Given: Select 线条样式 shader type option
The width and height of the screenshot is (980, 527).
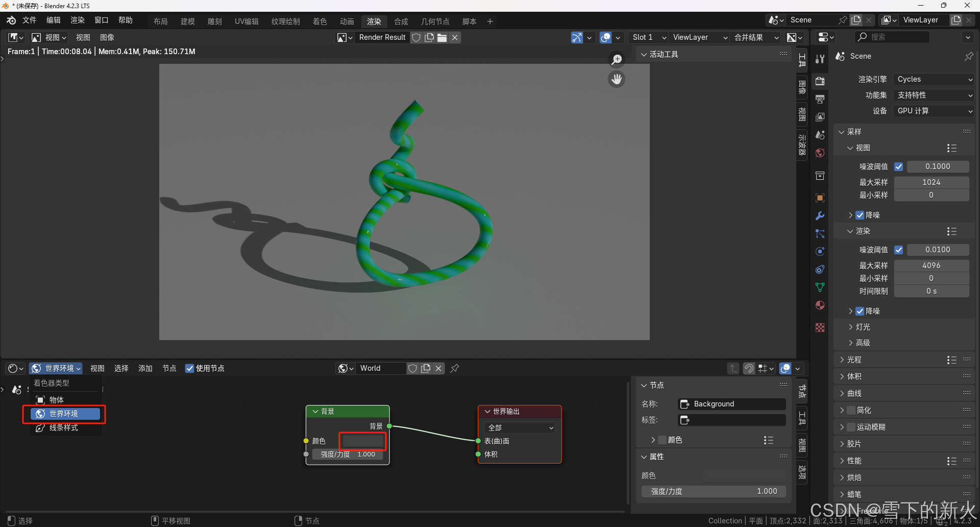Looking at the screenshot, I should 64,427.
